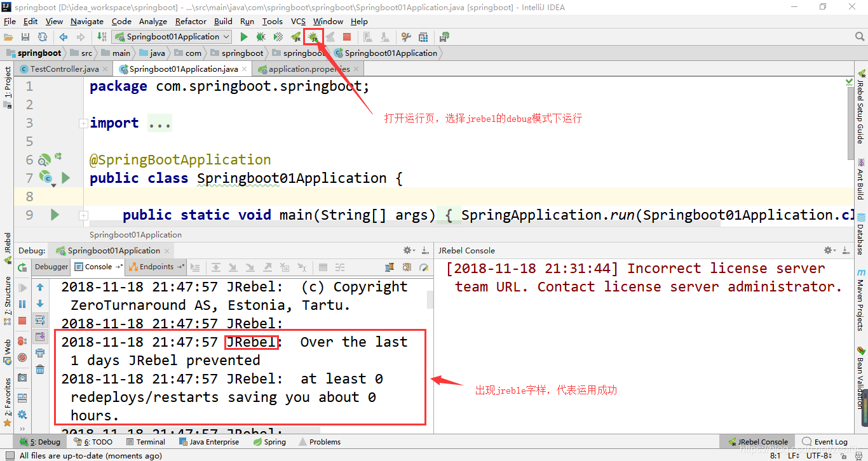Screen dimensions: 868x461
Task: Start debugging with the green bug icon
Action: point(261,37)
